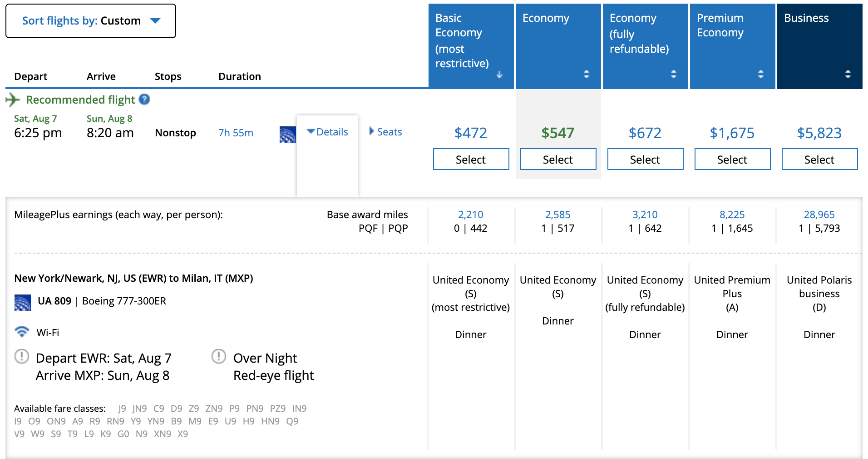Viewport: 868px width, 459px height.
Task: Click the X9 fare class
Action: (x=182, y=434)
